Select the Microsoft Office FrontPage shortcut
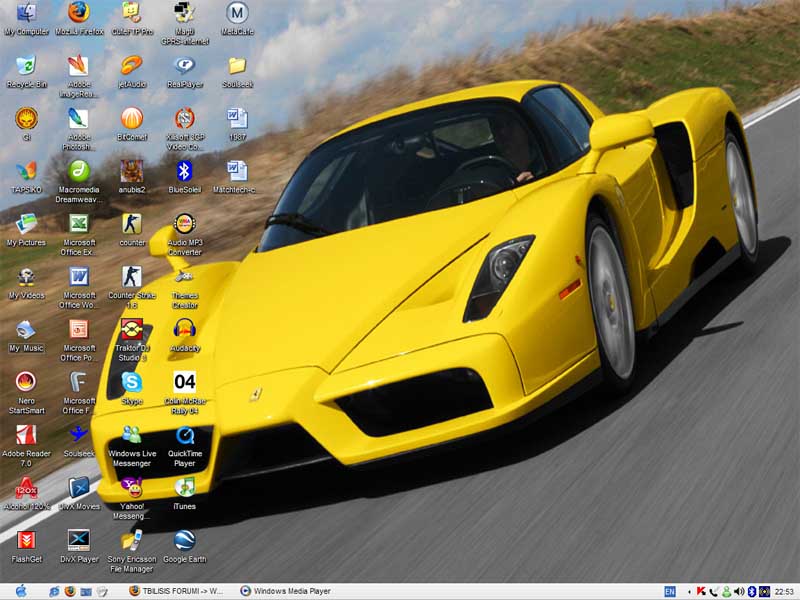Screen dimensions: 800x600 [x=79, y=393]
